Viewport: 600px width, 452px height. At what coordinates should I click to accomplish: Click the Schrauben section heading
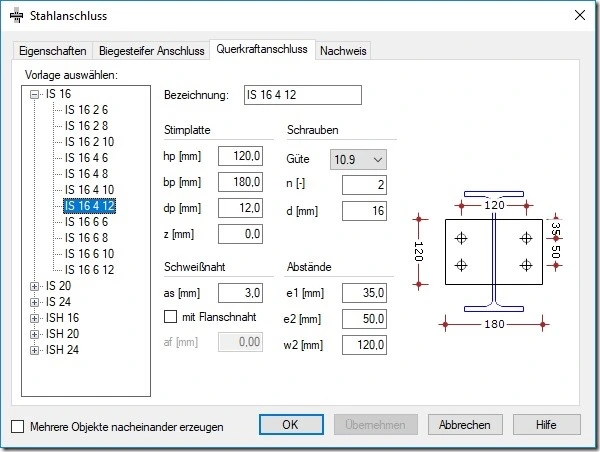point(313,130)
